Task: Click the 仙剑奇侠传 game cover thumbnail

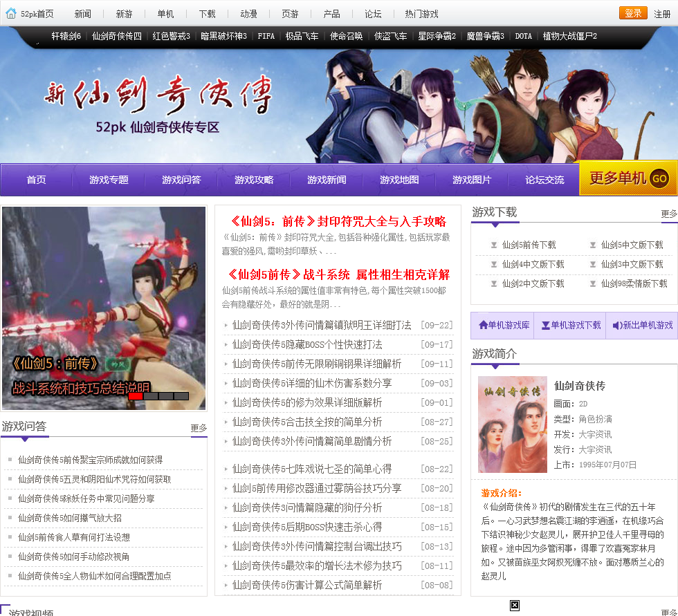Action: click(x=513, y=424)
